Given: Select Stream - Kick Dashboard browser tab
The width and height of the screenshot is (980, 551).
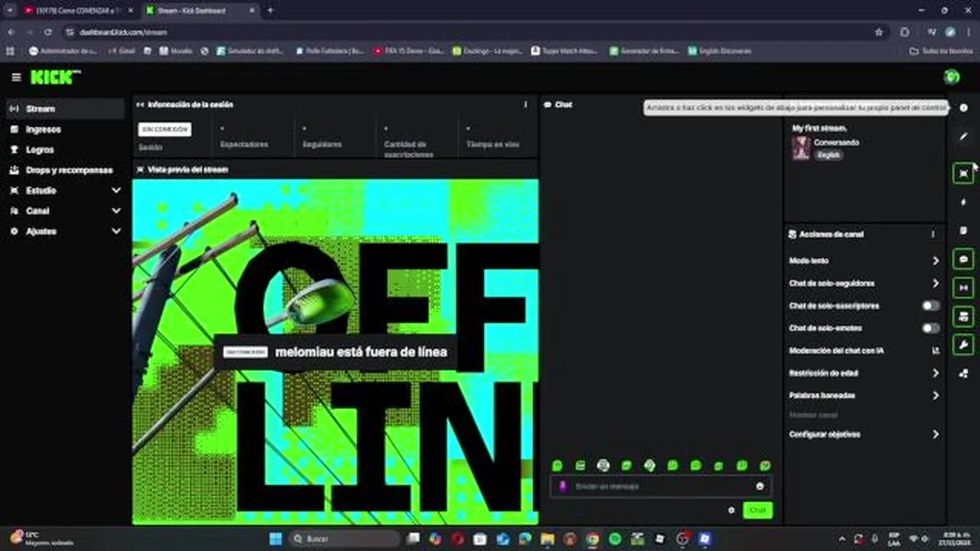Looking at the screenshot, I should point(199,11).
